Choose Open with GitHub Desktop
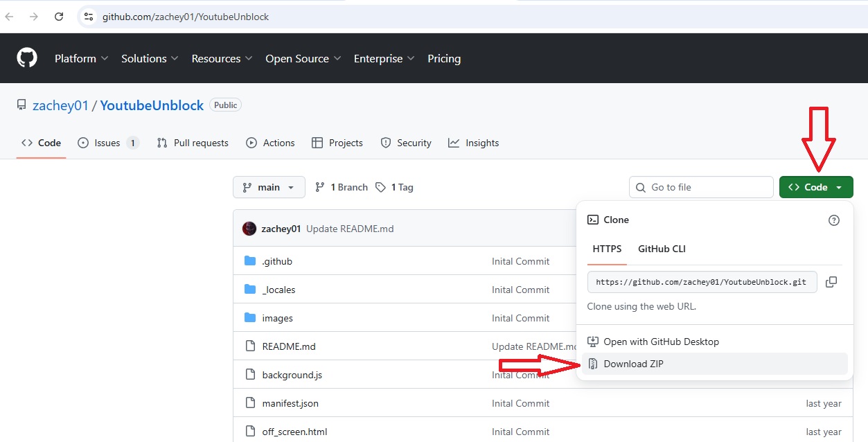 (661, 342)
